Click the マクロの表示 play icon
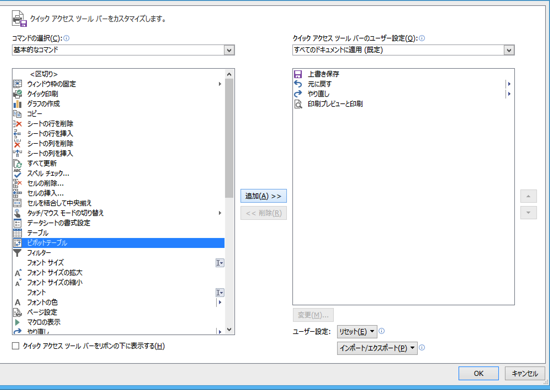Image resolution: width=550 pixels, height=390 pixels. tap(17, 322)
